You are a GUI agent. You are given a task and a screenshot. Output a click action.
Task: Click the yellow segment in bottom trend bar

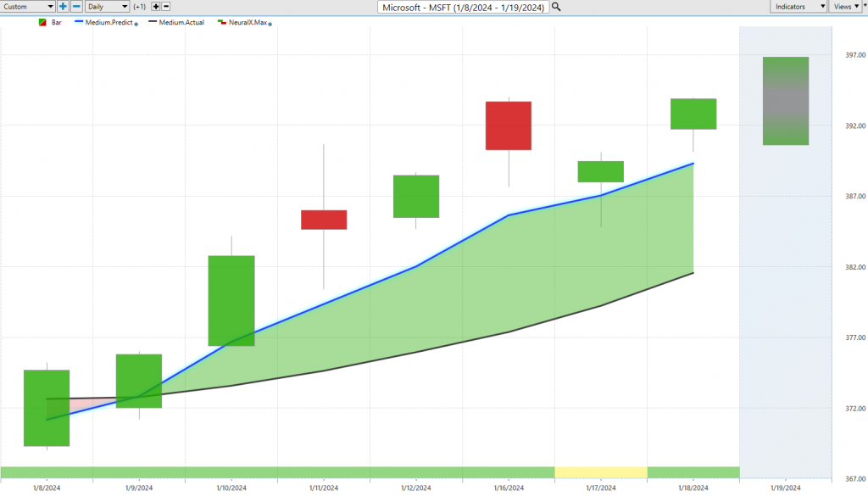600,471
